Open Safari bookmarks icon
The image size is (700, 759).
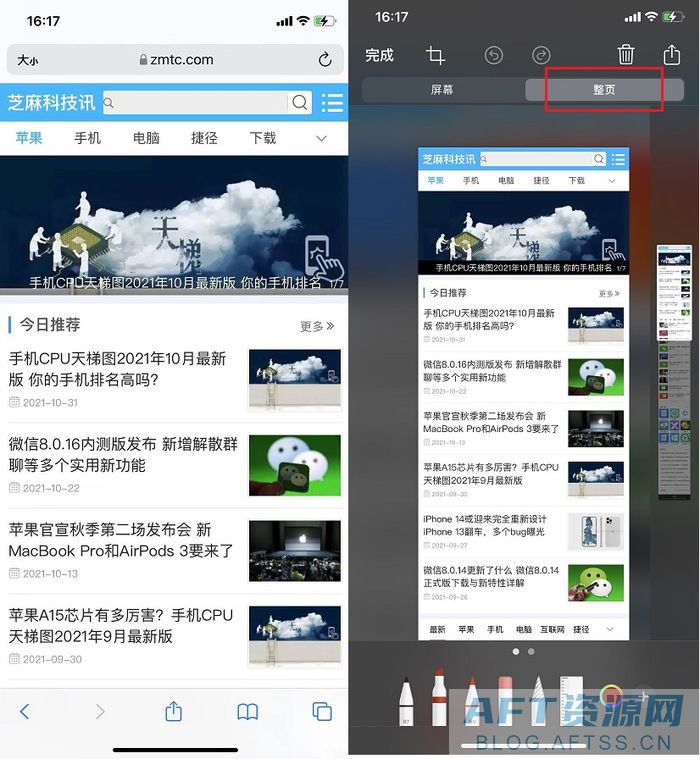point(247,711)
